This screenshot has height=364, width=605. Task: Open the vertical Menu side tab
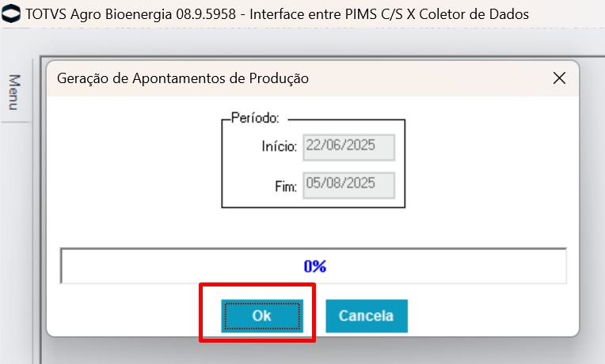click(x=14, y=91)
